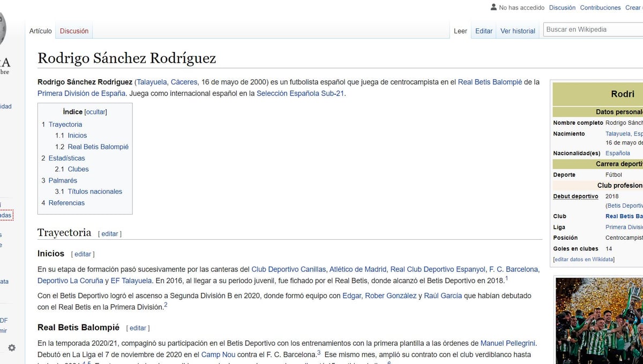Navigate to Títulos nacionales index entry
The height and width of the screenshot is (364, 643).
coord(95,191)
